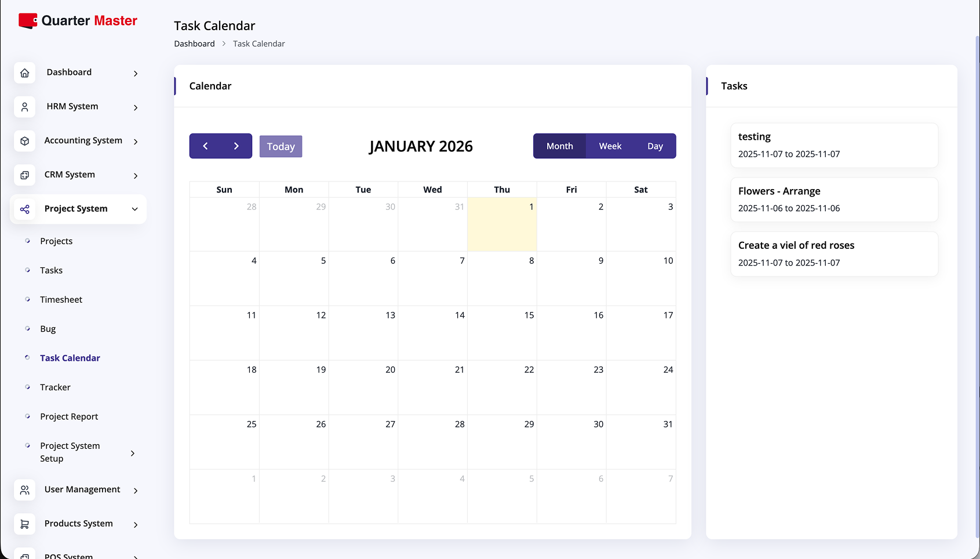Image resolution: width=980 pixels, height=559 pixels.
Task: Click the HRM System person icon
Action: [x=24, y=107]
